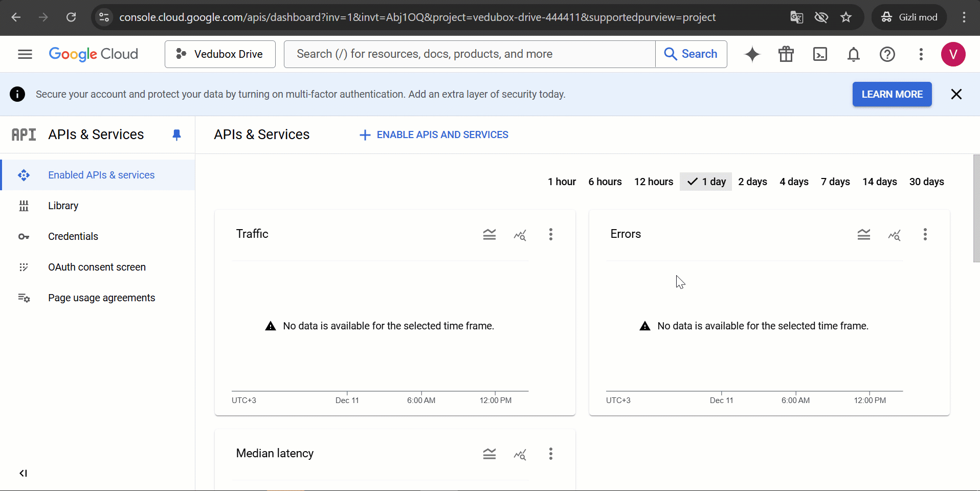Go to Credentials in the sidebar
Screen dimensions: 980x491
click(73, 236)
